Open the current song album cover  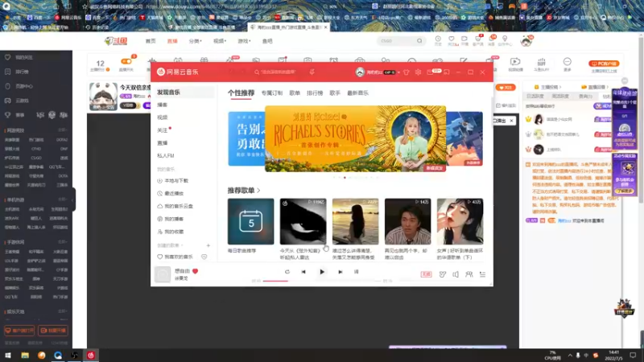pos(163,274)
